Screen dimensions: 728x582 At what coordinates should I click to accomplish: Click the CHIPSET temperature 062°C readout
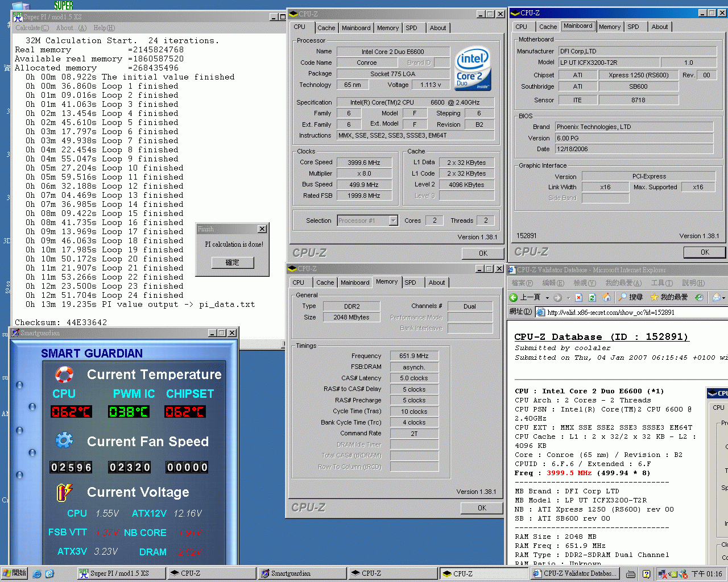185,411
